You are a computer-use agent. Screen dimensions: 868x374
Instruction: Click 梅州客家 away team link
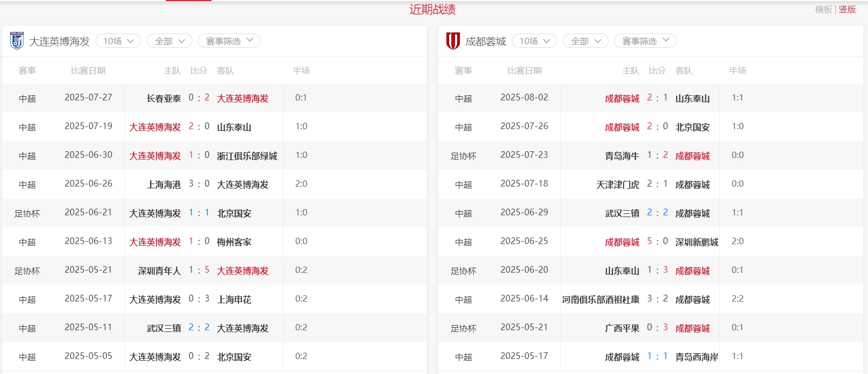[234, 242]
